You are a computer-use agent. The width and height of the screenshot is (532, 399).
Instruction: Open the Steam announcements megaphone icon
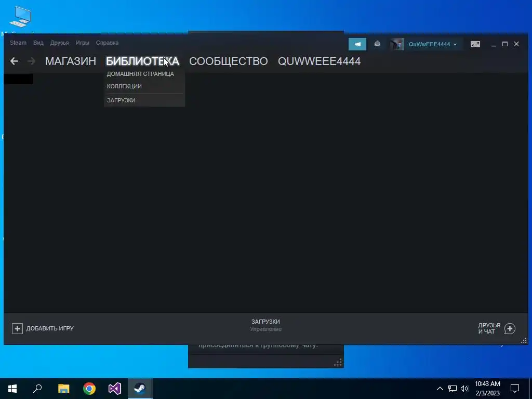pyautogui.click(x=357, y=44)
